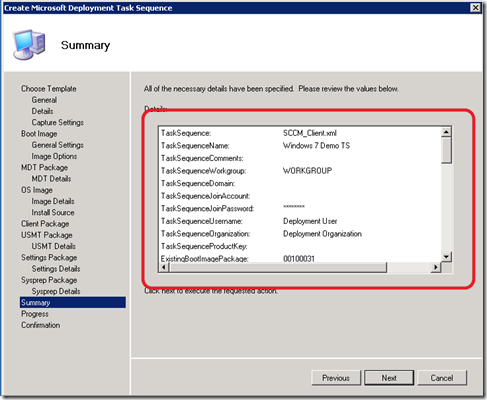Select the Settings Package step
487x400 pixels.
pos(49,258)
